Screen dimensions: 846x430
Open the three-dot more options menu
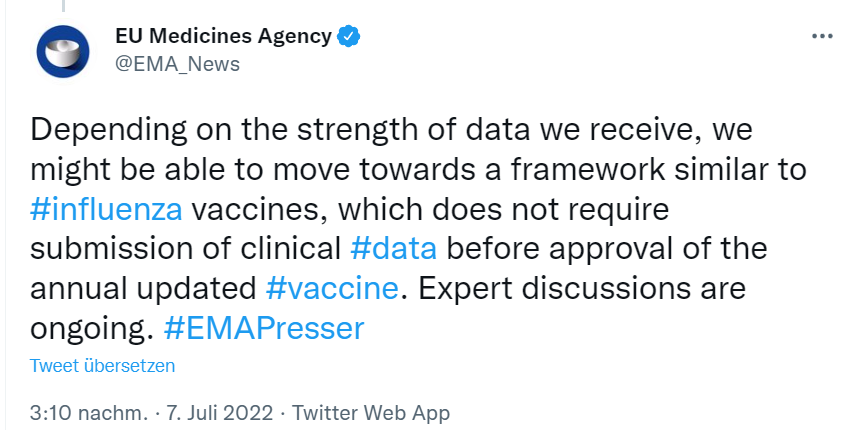[822, 36]
